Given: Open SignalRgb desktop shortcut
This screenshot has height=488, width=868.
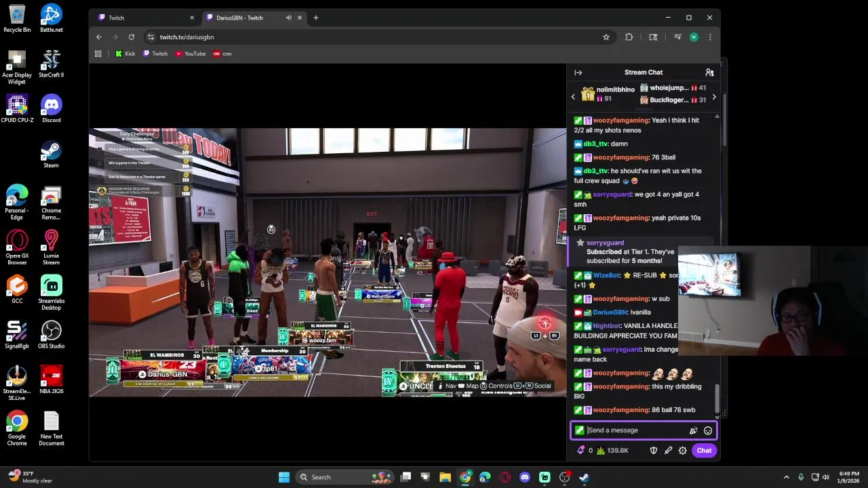Looking at the screenshot, I should pyautogui.click(x=17, y=335).
